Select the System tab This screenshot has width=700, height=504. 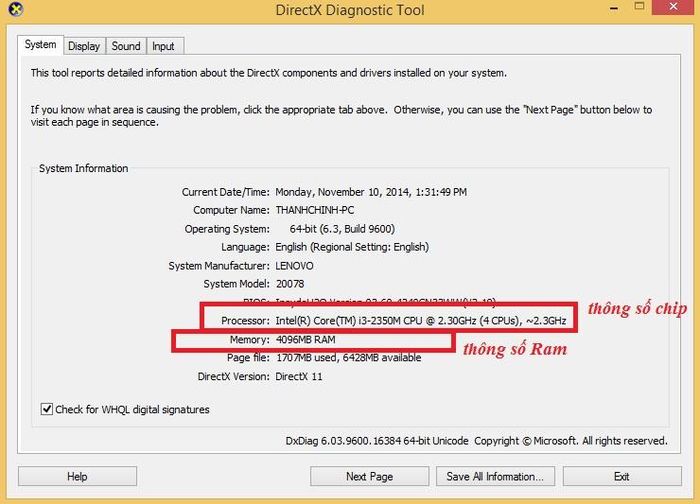(x=41, y=45)
